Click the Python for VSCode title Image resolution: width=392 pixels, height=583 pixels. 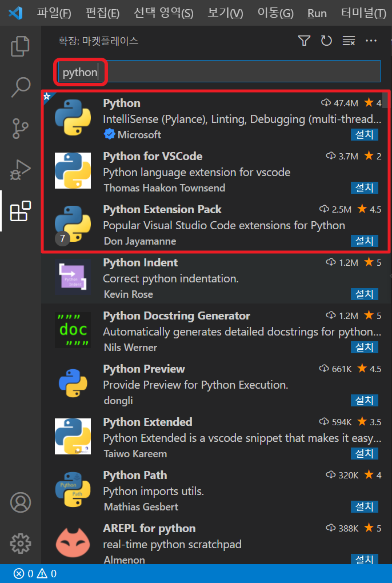[x=153, y=156]
